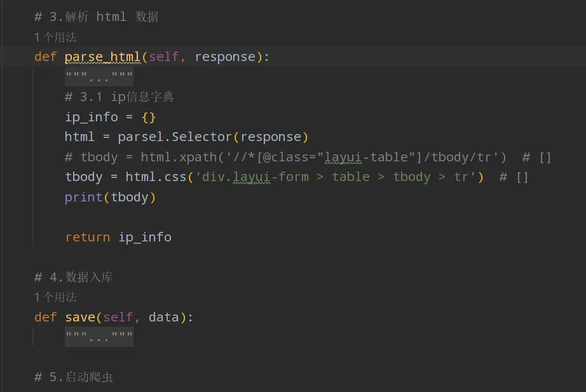Click the empty dict braces after ip_info

coord(149,118)
